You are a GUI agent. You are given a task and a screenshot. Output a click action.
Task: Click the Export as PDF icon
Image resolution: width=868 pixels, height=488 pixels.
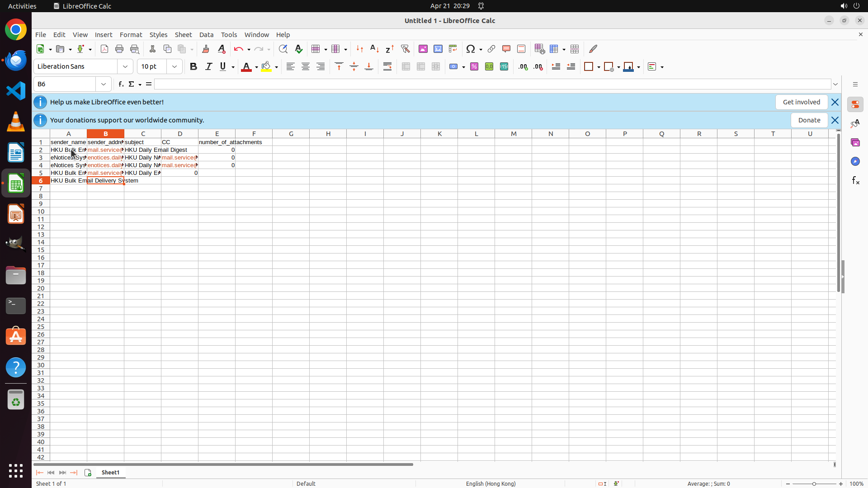click(104, 49)
